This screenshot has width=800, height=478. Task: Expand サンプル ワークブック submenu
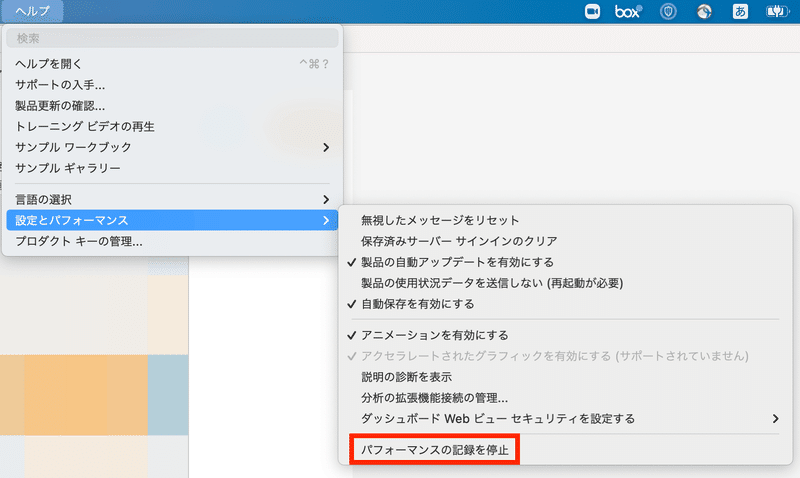click(172, 147)
